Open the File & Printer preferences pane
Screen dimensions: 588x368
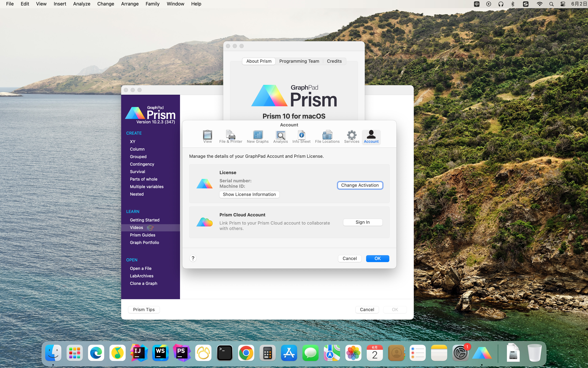[x=231, y=137]
